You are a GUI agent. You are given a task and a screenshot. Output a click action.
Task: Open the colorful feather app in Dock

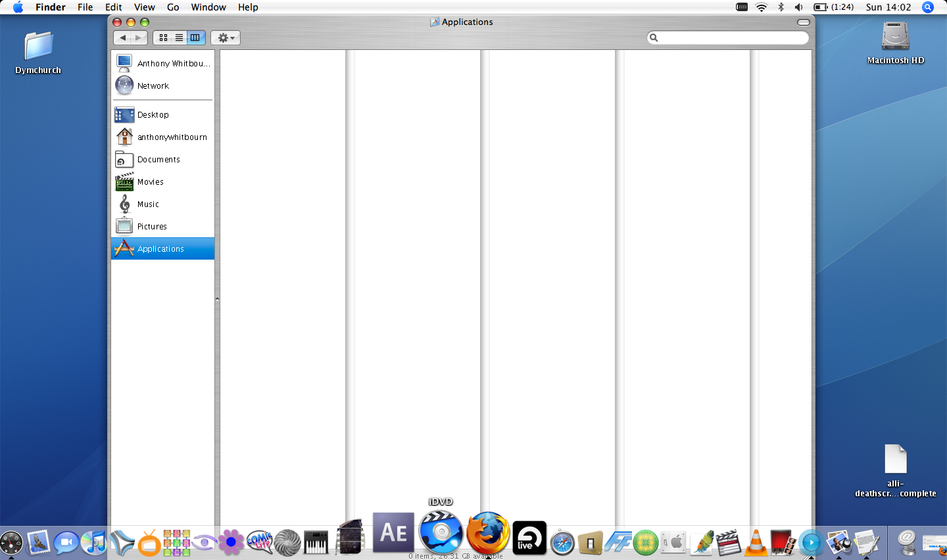pos(701,543)
